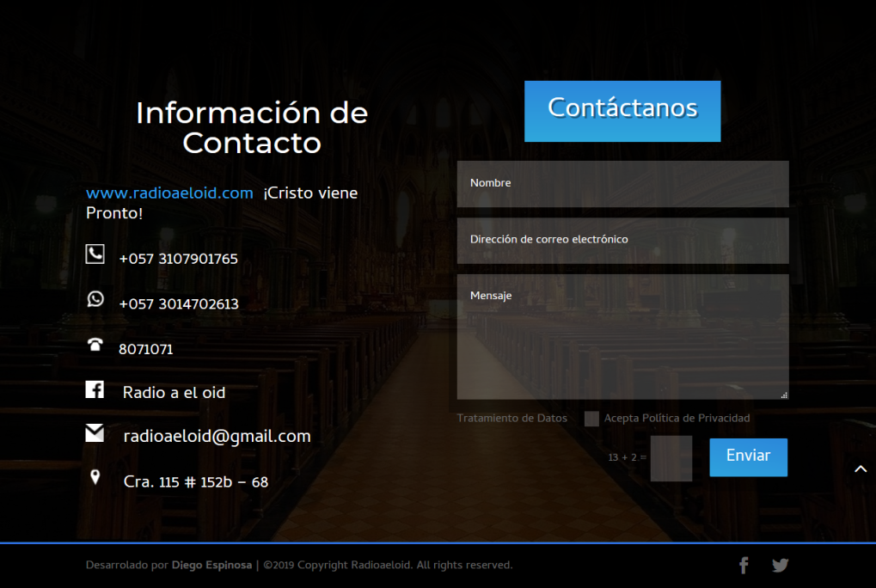876x588 pixels.
Task: Click the phone icon beside +057 3107901765
Action: [x=95, y=254]
